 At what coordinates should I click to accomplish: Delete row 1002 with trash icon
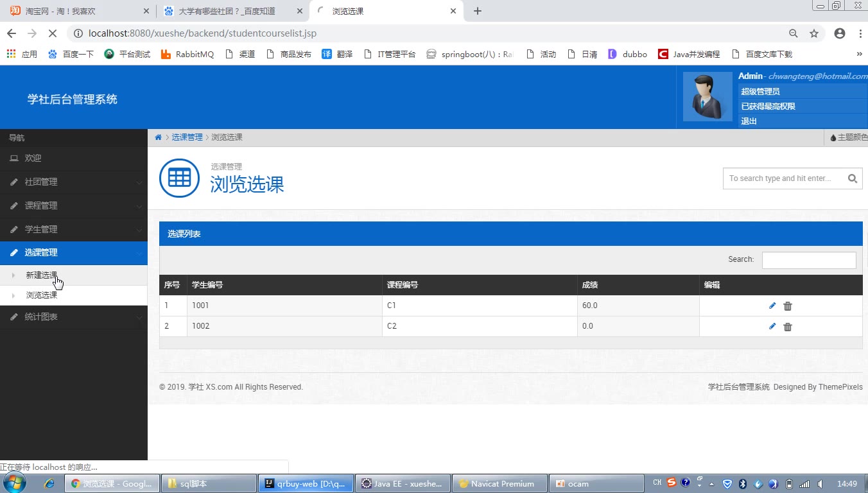pyautogui.click(x=788, y=327)
